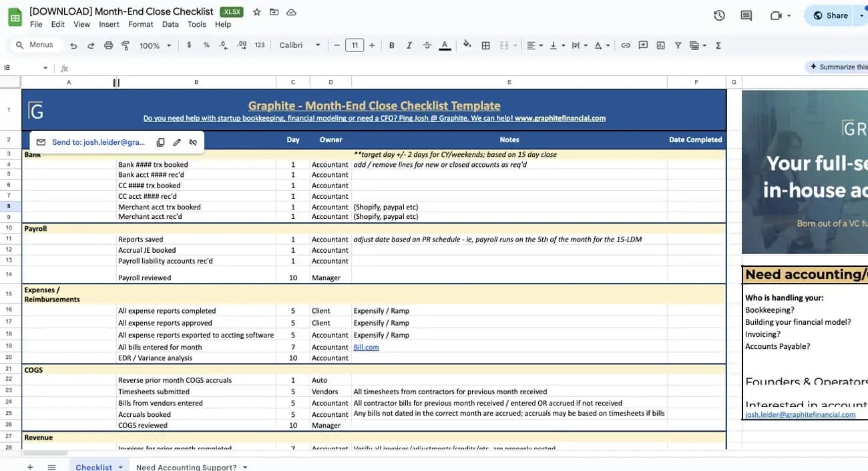Check cloud document status
This screenshot has height=471, width=868.
(291, 12)
